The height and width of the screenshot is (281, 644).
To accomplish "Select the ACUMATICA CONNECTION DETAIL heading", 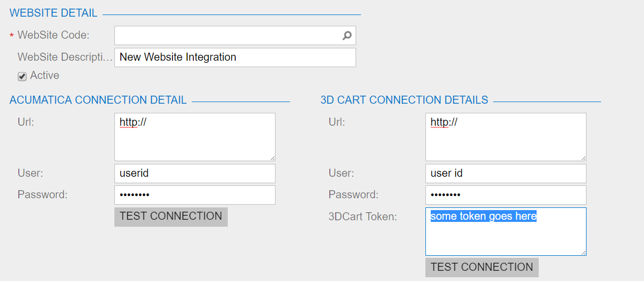I will [x=98, y=100].
